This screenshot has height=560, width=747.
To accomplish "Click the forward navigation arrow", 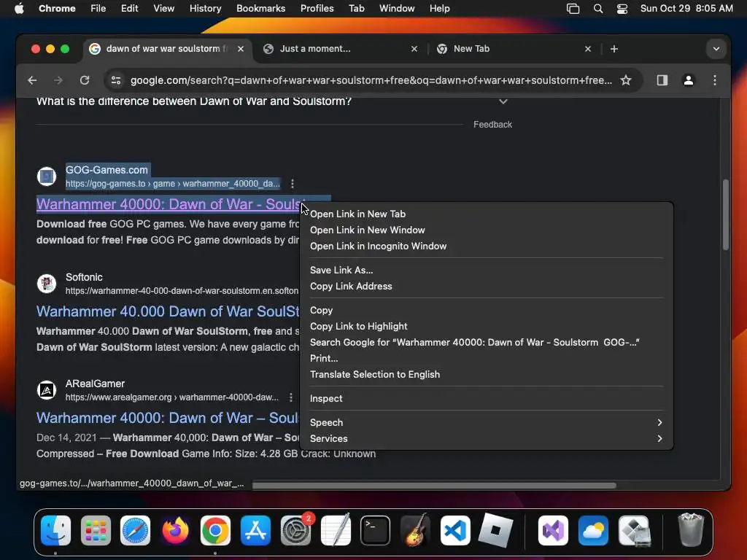I will pos(58,80).
